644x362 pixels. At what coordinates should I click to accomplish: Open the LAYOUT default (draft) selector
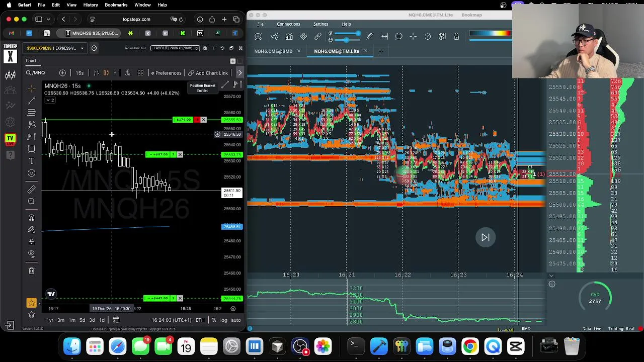175,48
